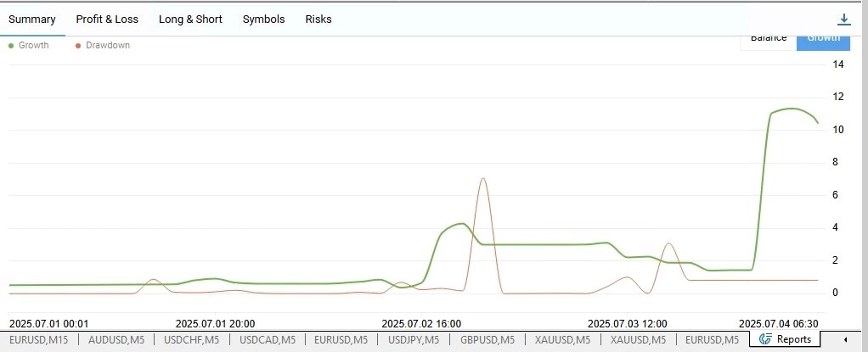Image resolution: width=868 pixels, height=352 pixels.
Task: Toggle the Growth series in legend
Action: (29, 45)
